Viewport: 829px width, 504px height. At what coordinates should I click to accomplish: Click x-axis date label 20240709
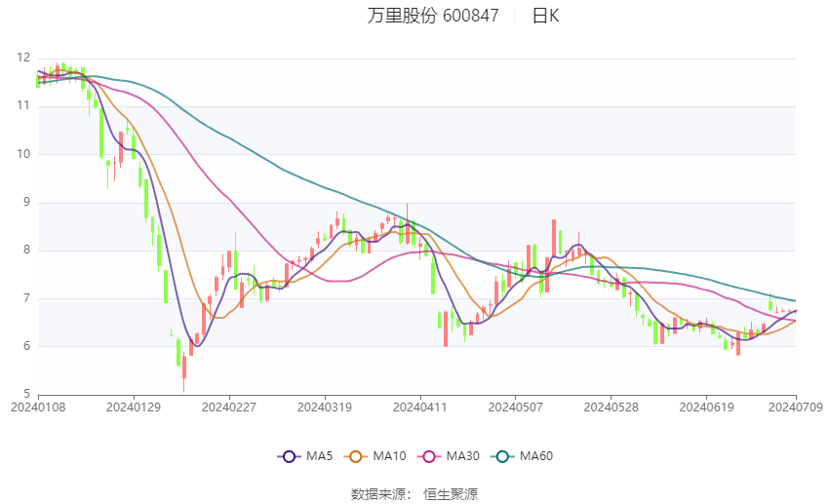tap(796, 407)
